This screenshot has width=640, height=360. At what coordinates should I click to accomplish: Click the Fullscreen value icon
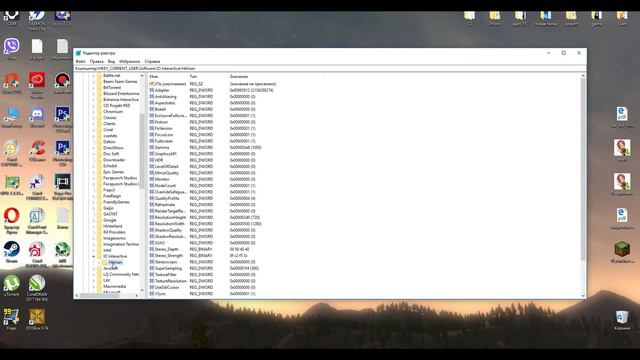(151, 141)
